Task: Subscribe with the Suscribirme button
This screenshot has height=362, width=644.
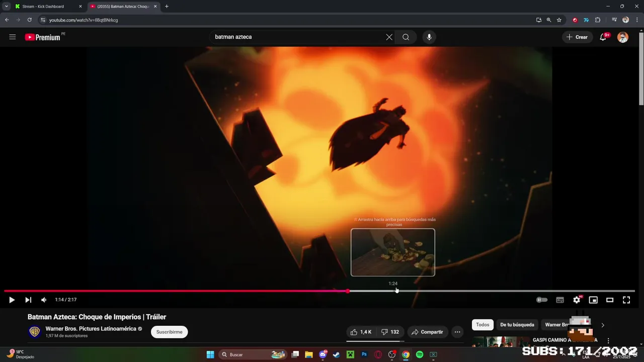Action: [x=170, y=332]
